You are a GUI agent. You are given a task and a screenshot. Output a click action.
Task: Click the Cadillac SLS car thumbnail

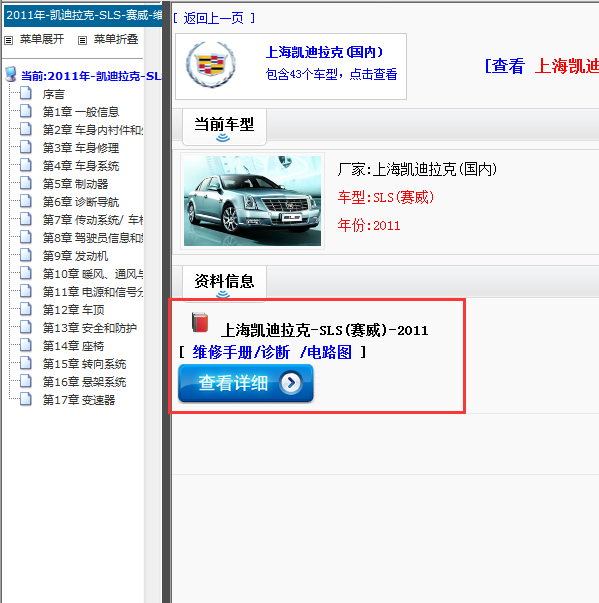252,201
